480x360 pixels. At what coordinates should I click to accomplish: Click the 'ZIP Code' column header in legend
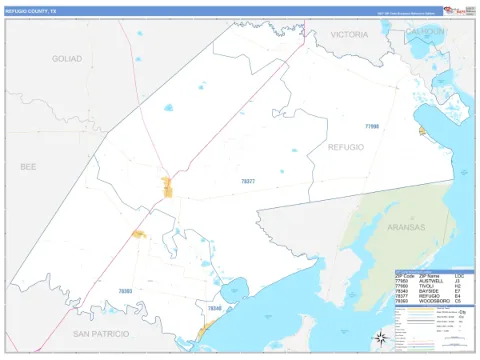405,276
